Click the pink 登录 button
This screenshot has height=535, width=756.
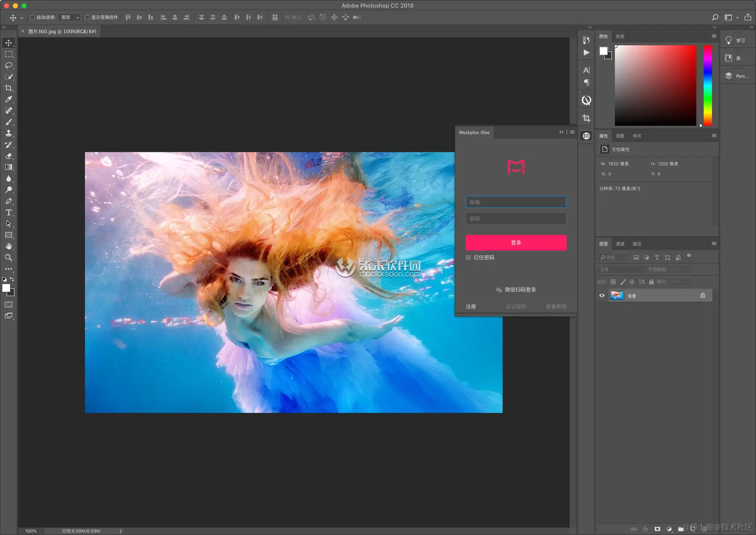point(516,243)
